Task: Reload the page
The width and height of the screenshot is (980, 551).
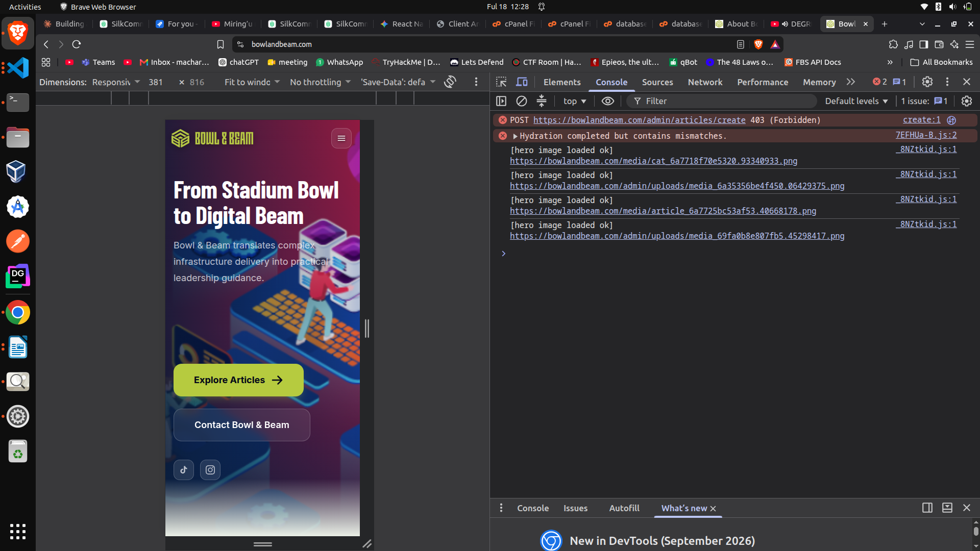Action: point(77,44)
